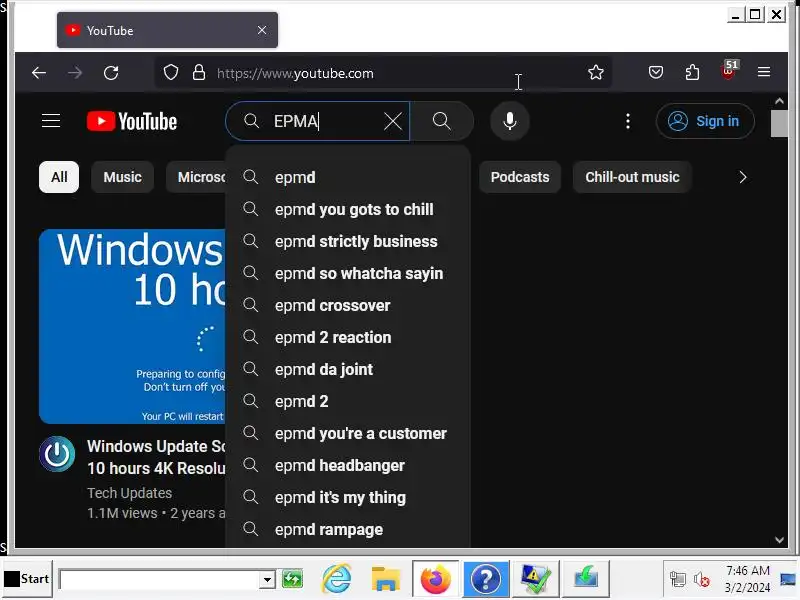800x600 pixels.
Task: Click the page scrollbar down arrow
Action: coord(779,540)
